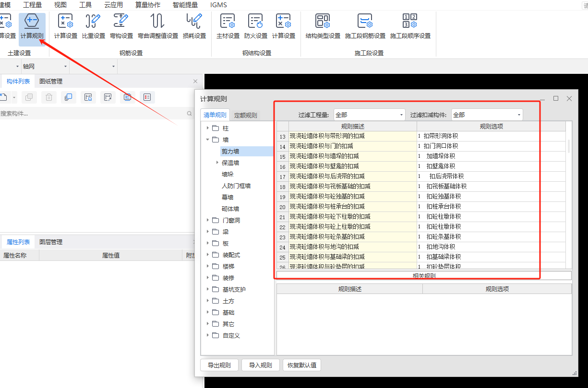Open 计算设置 in the 钢筋设置 group

[66, 26]
